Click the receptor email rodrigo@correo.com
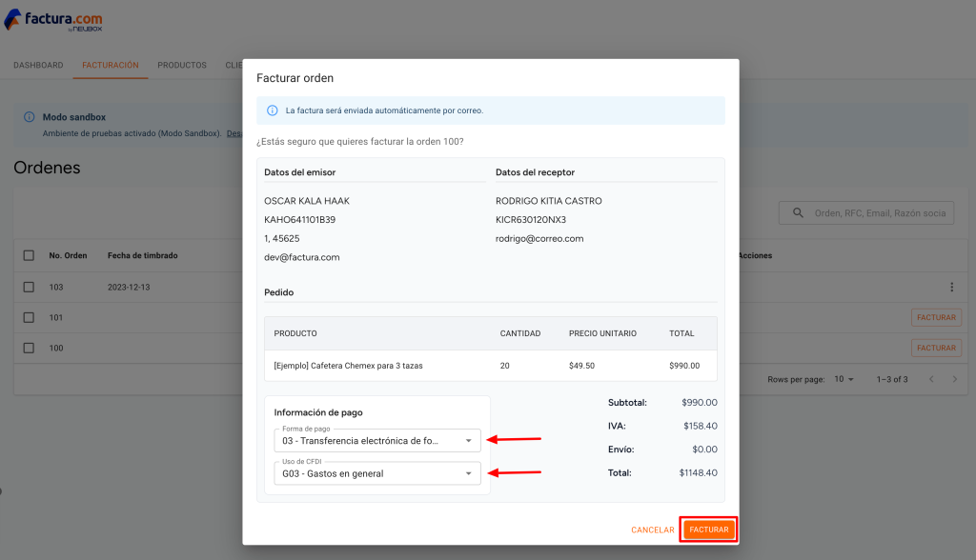The height and width of the screenshot is (560, 976). pyautogui.click(x=539, y=238)
